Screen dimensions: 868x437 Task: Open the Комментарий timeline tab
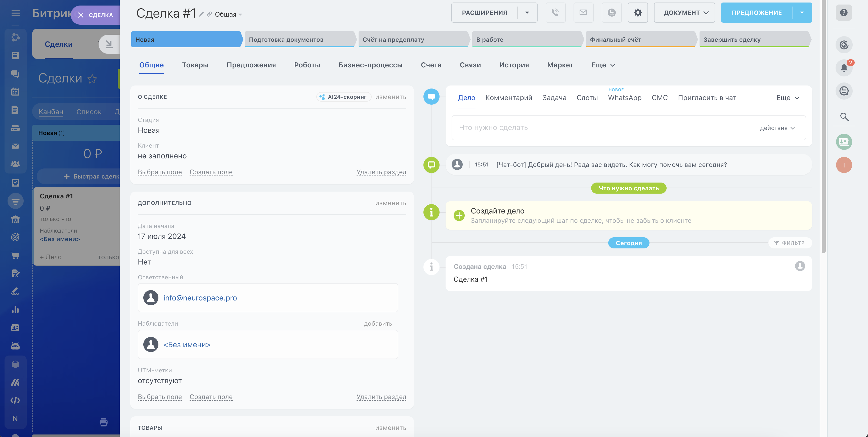coord(508,98)
